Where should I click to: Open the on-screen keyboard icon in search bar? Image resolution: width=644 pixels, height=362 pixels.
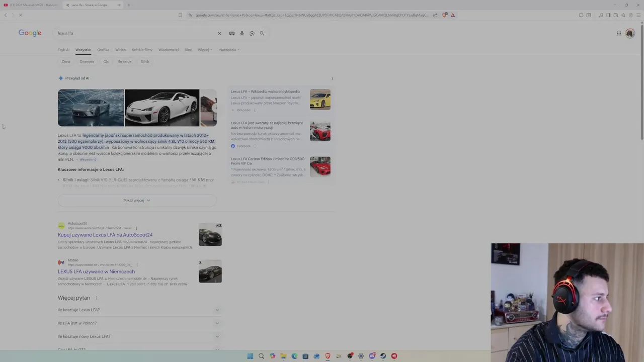tap(231, 33)
